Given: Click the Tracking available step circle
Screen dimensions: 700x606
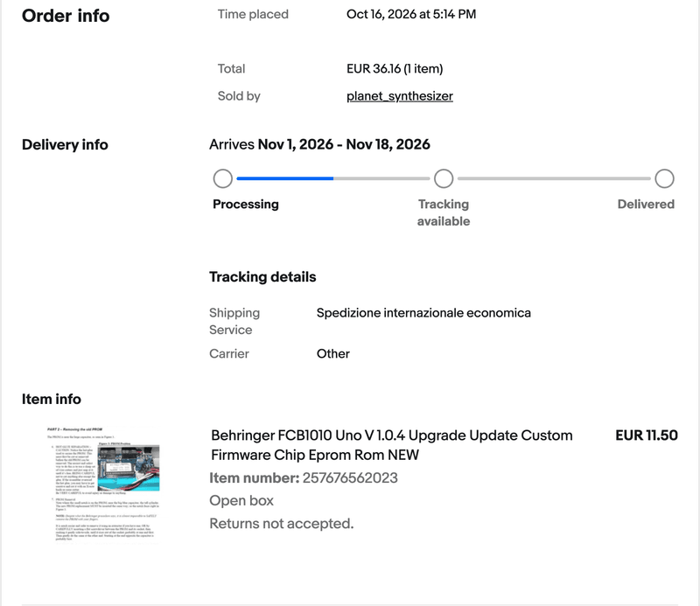Looking at the screenshot, I should 444,178.
